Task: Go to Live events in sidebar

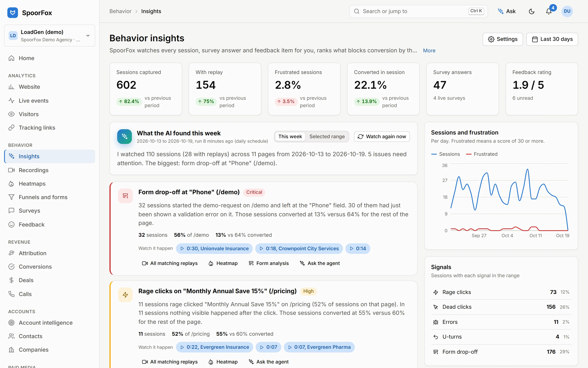Action: (50, 101)
